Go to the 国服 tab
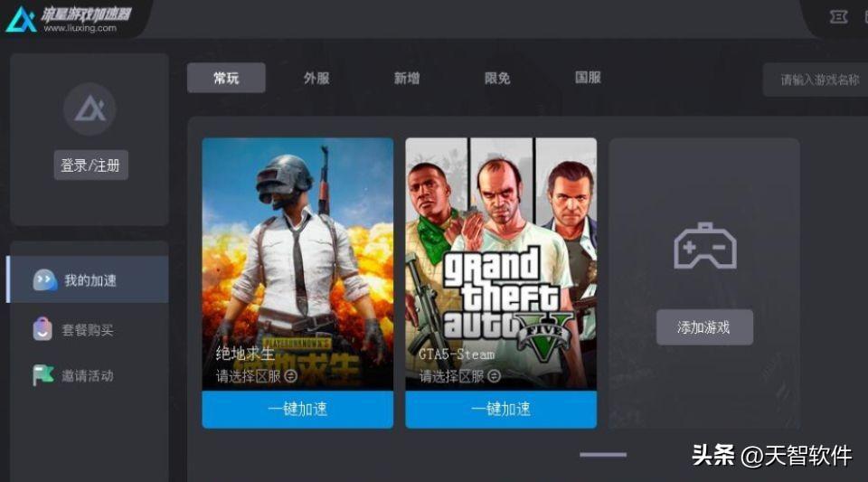Viewport: 868px width, 482px height. click(588, 78)
